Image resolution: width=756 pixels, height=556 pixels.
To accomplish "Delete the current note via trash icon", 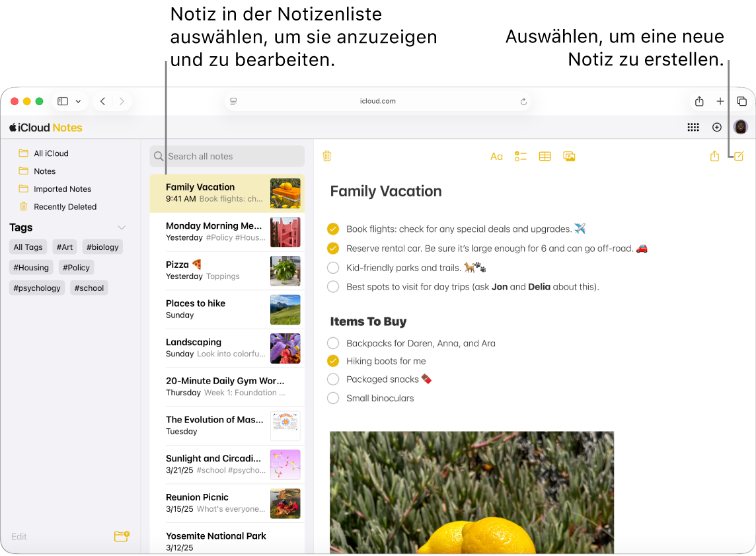I will pyautogui.click(x=326, y=156).
